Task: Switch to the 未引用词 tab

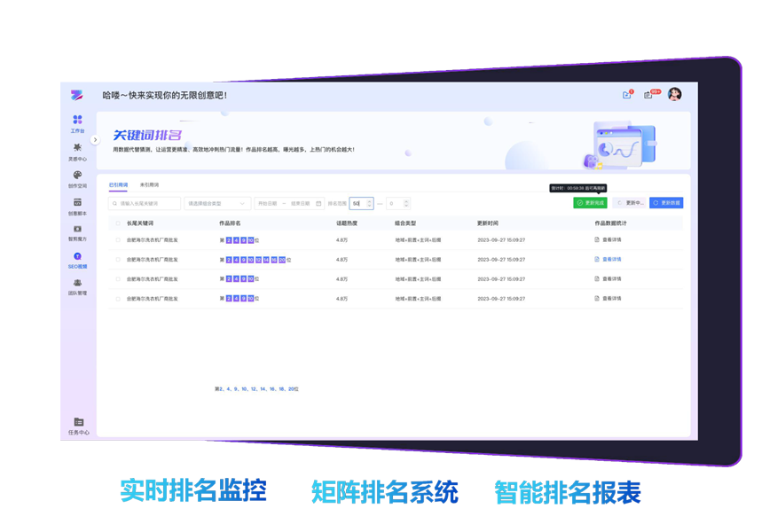Action: [x=148, y=184]
